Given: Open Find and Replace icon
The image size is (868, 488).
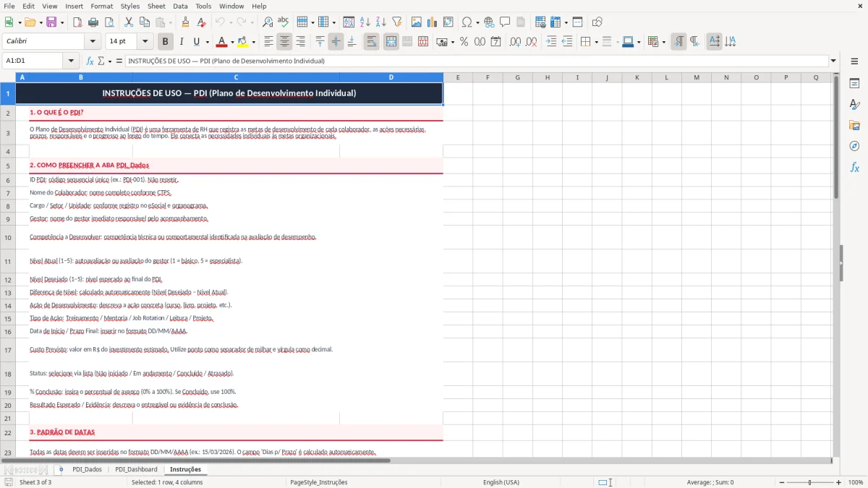Looking at the screenshot, I should pos(268,22).
